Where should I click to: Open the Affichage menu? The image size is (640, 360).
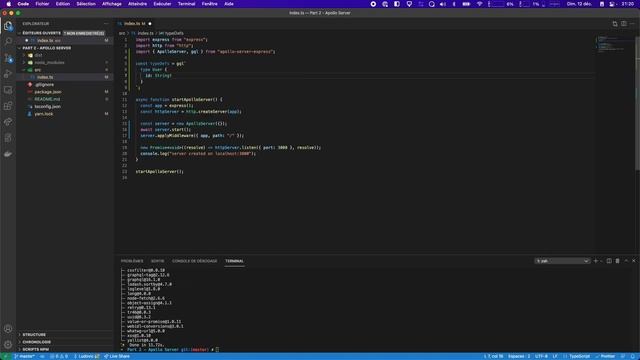click(x=111, y=4)
